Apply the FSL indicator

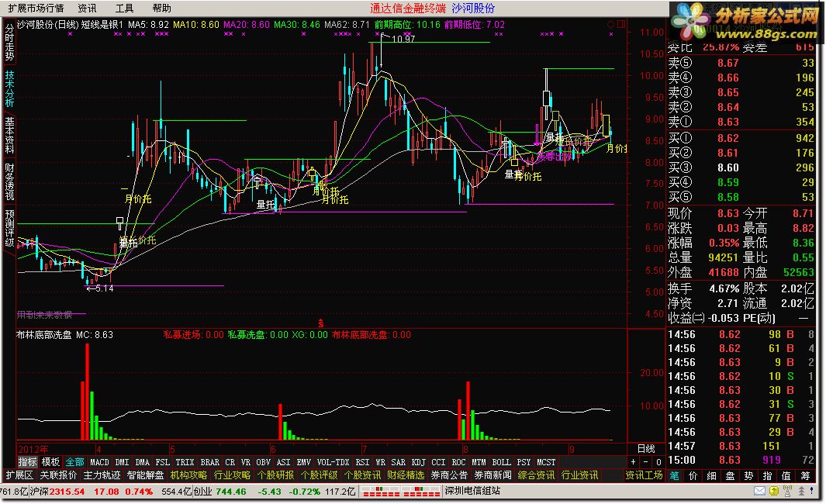click(x=162, y=462)
